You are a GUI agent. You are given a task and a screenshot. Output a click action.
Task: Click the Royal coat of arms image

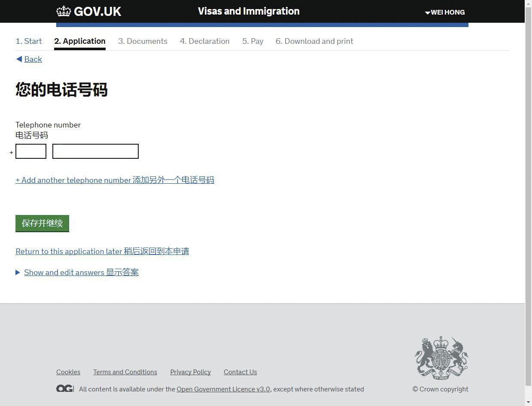click(441, 358)
